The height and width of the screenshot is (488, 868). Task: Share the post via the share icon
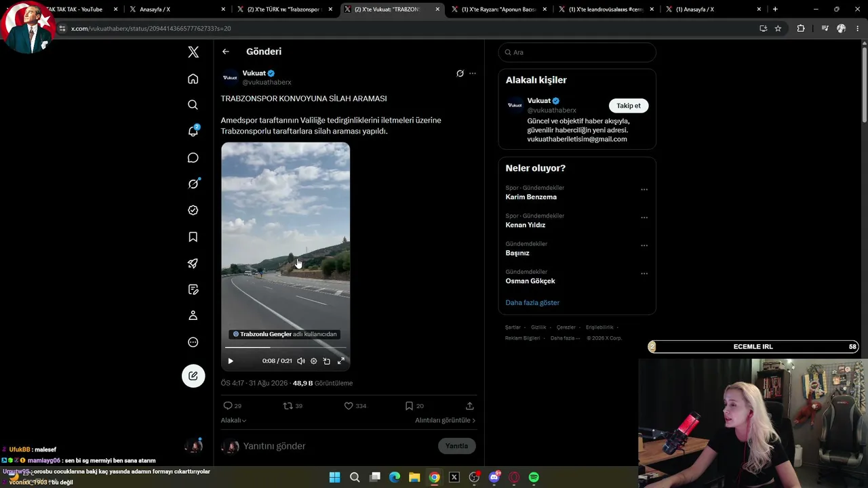(x=469, y=406)
